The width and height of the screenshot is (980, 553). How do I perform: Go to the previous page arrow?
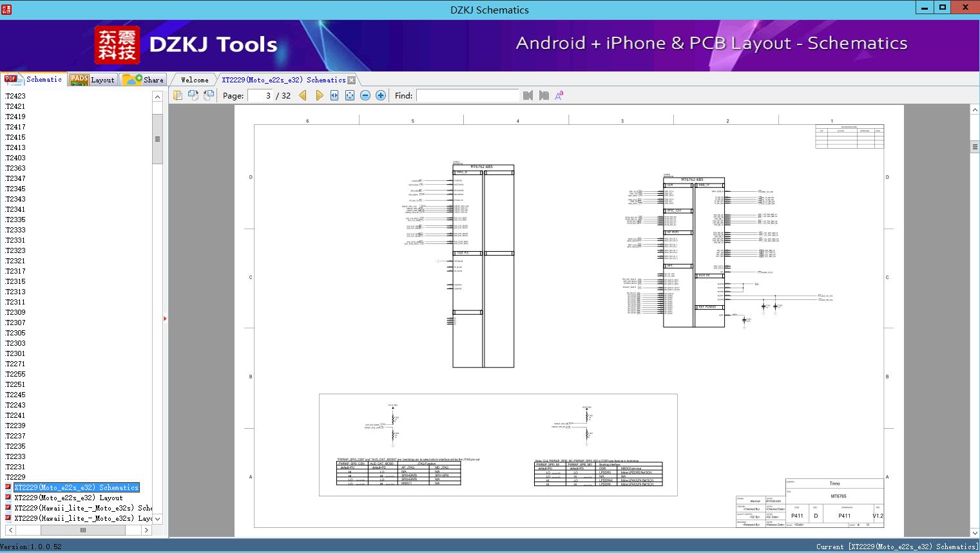point(303,95)
